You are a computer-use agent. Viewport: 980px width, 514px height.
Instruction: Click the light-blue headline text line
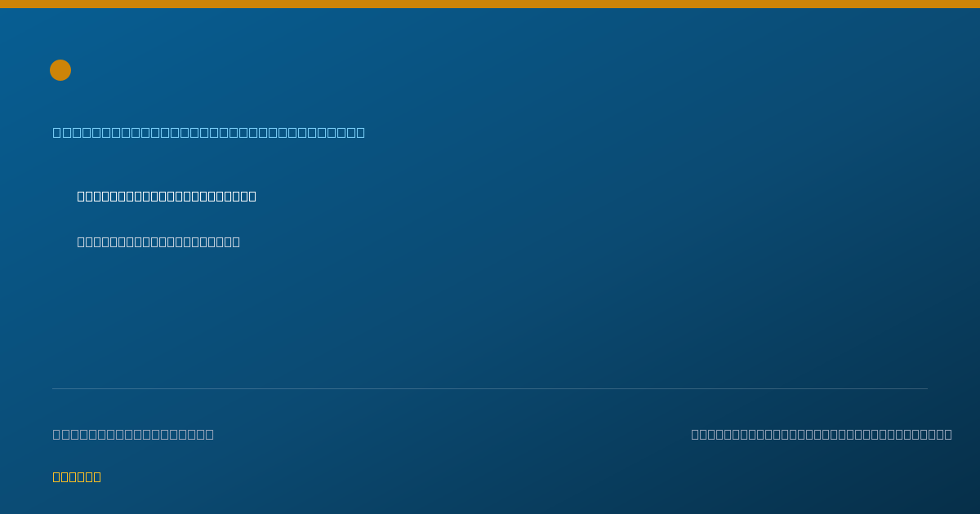(209, 132)
